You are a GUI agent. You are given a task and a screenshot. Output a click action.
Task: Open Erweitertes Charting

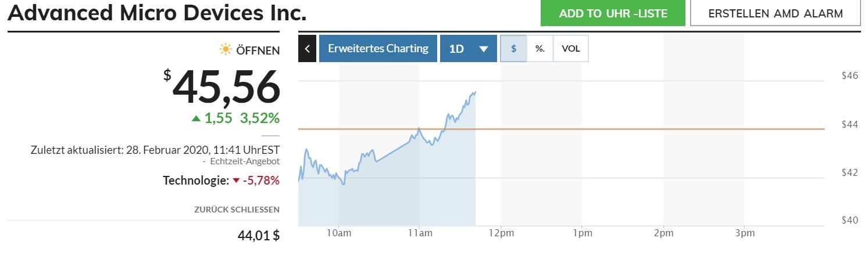pos(378,49)
